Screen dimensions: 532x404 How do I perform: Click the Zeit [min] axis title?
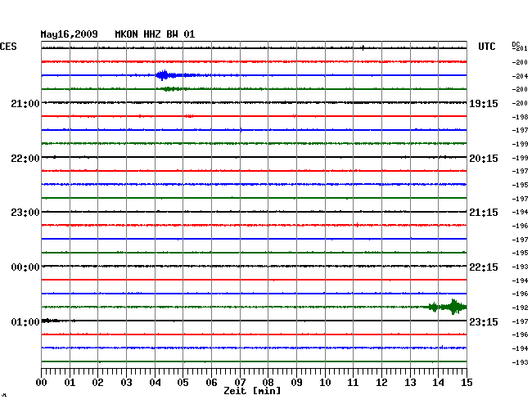pyautogui.click(x=252, y=391)
